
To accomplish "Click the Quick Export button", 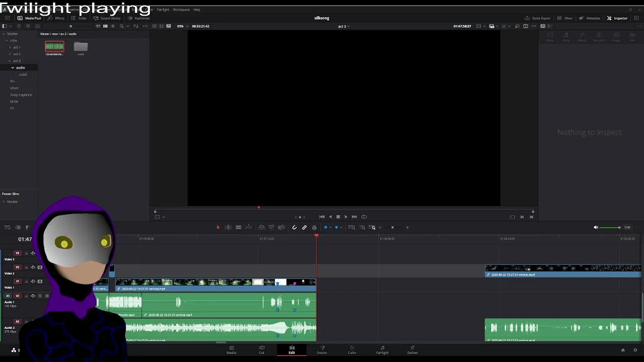I will click(537, 18).
